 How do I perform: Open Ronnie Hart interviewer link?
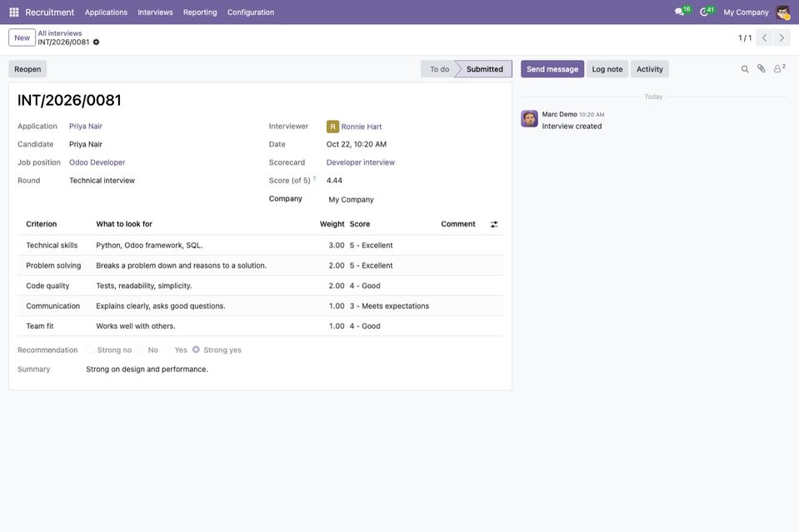[x=362, y=127]
